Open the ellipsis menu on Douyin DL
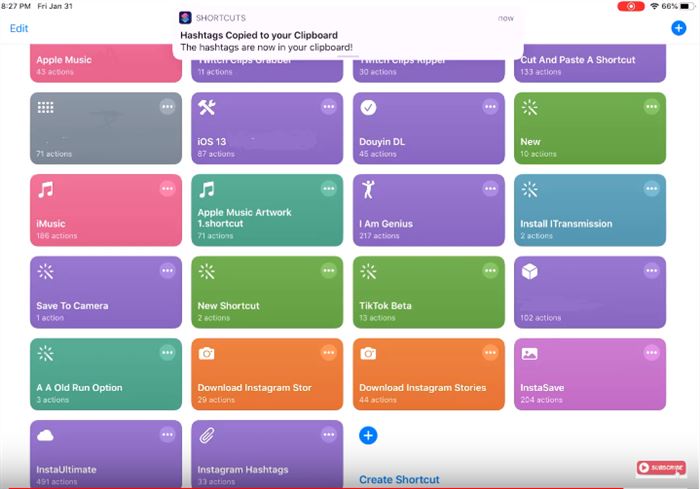 tap(490, 107)
